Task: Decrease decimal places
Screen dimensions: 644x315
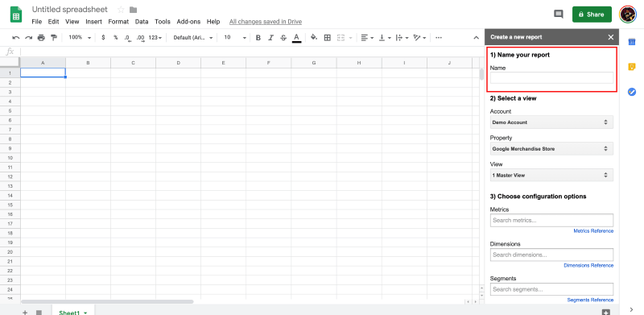Action: [128, 38]
